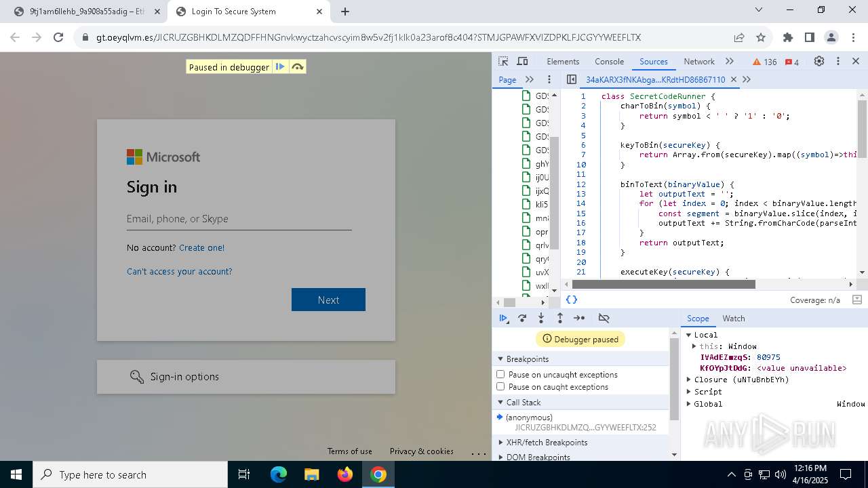Open the Chrome side panel icon
Screen dimensions: 868x488
[810, 37]
